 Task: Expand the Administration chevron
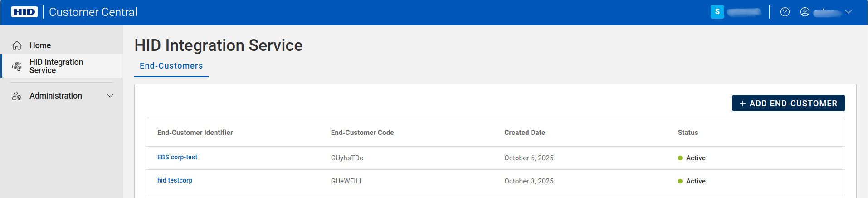(x=110, y=96)
